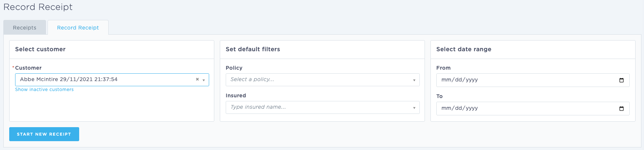Viewport: 644px width, 150px height.
Task: Open the From date calendar picker icon
Action: 622,80
